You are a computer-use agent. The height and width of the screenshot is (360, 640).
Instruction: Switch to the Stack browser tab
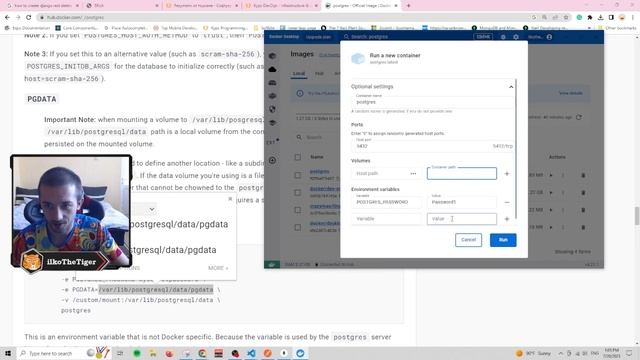(121, 6)
